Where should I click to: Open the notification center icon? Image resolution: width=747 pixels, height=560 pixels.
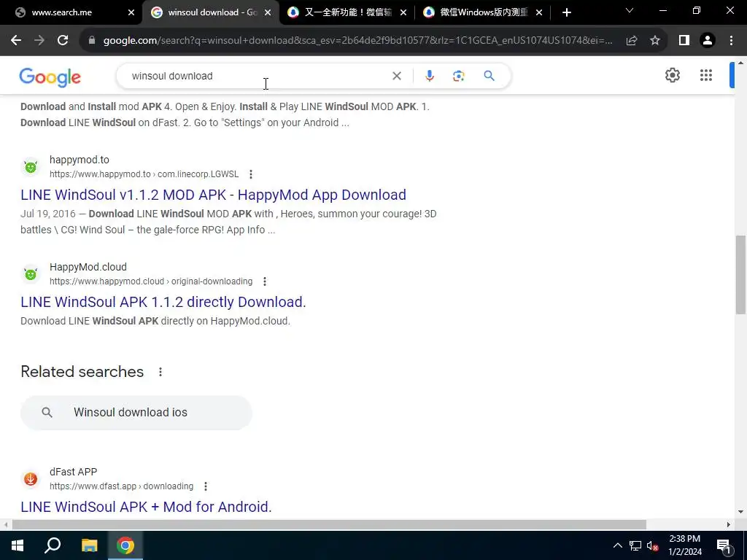point(723,546)
